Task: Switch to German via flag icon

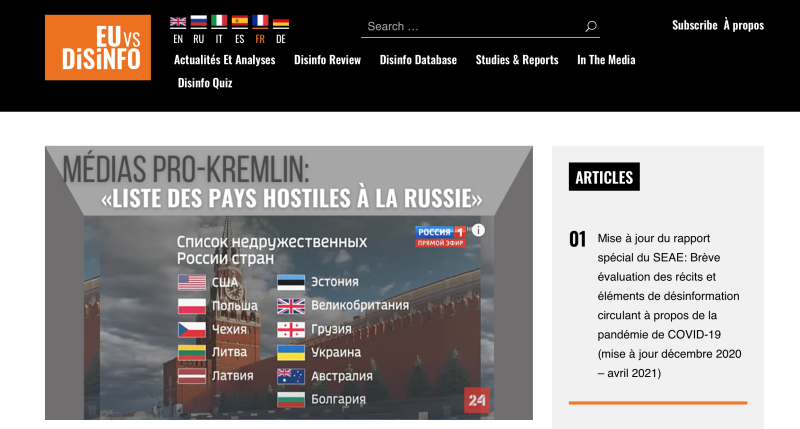Action: click(x=281, y=22)
